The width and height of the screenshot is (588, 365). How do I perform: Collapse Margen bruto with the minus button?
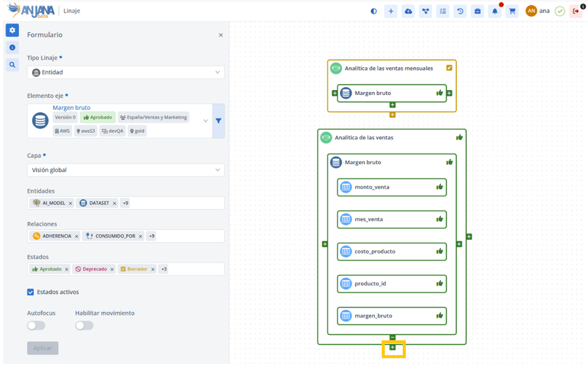point(392,337)
